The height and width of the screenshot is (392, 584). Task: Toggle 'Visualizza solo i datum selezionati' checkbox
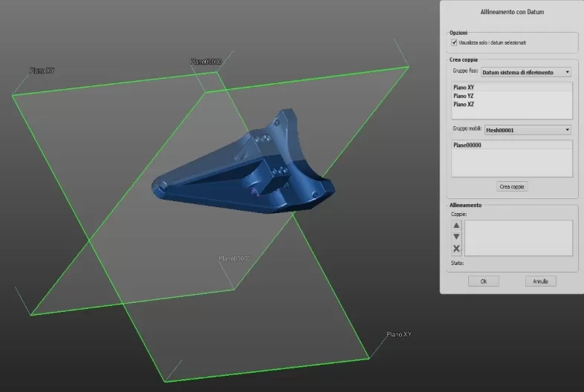pyautogui.click(x=454, y=42)
